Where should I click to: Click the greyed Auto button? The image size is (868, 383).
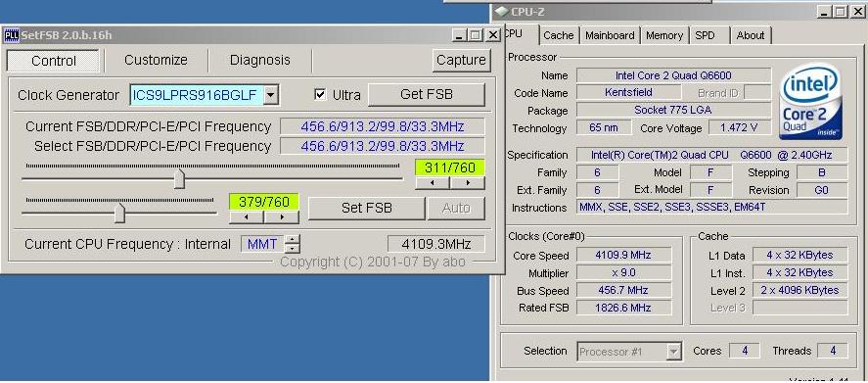point(456,209)
